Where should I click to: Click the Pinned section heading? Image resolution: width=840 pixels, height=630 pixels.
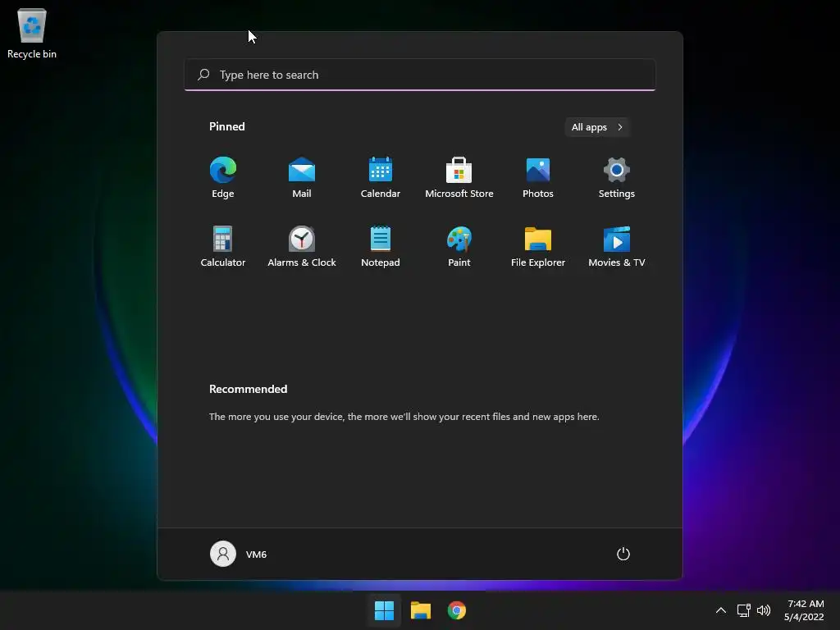point(227,126)
